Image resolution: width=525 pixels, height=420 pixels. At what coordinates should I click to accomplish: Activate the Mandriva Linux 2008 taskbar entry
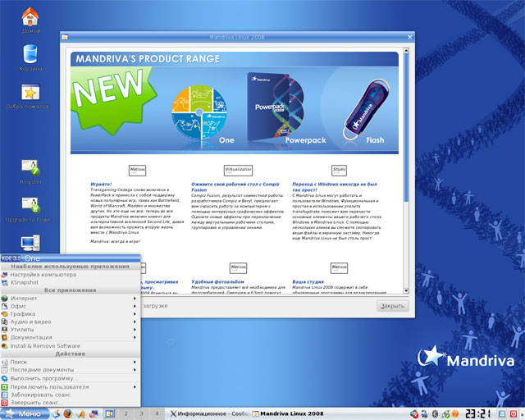pyautogui.click(x=288, y=414)
